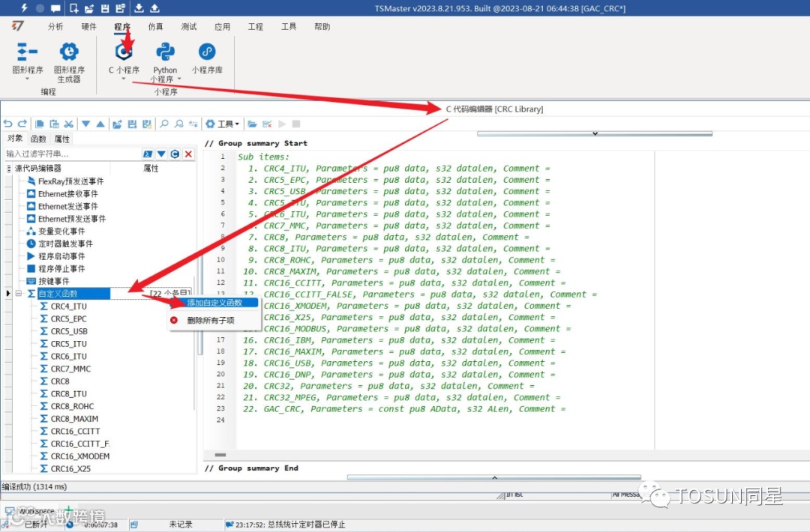
Task: Click the Copy icon in the editor toolbar
Action: pos(39,124)
